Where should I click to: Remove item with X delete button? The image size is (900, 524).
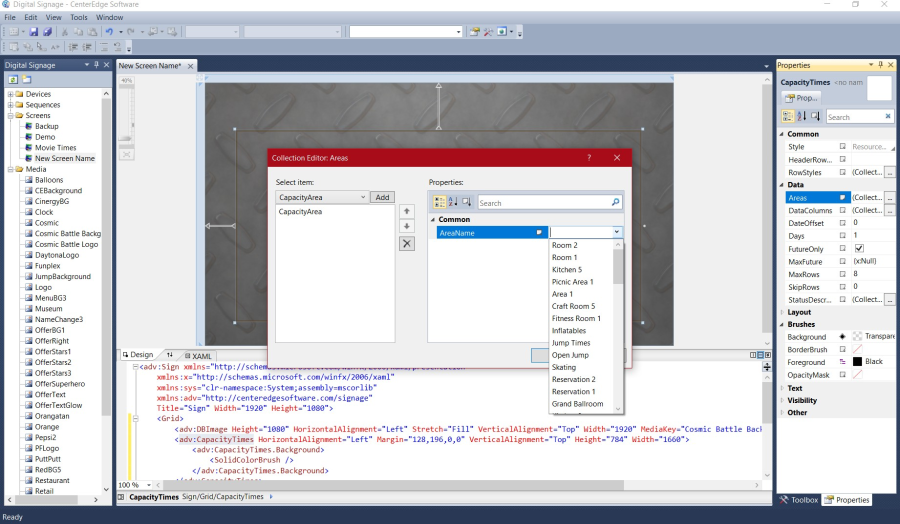[x=406, y=243]
